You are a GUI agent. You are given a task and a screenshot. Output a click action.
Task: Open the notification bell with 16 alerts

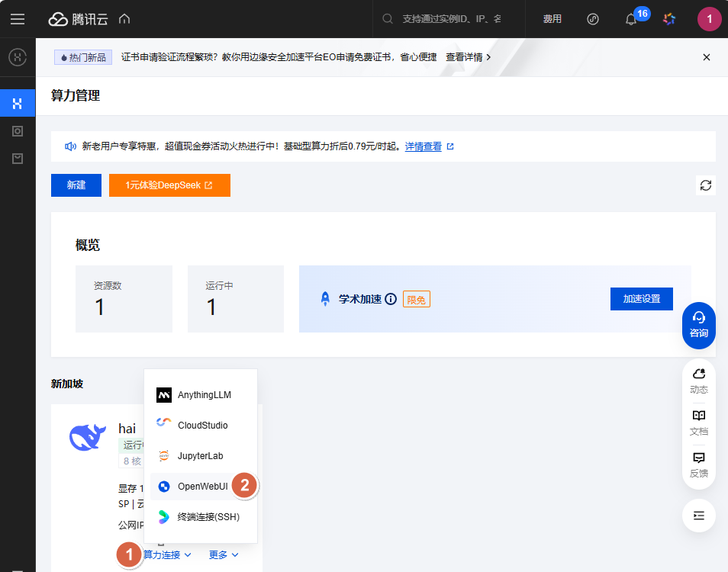click(631, 19)
